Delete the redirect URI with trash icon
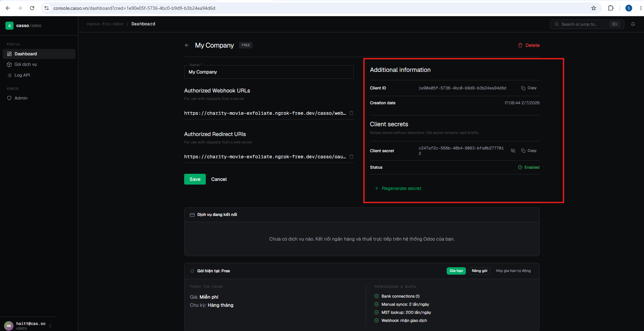644x331 pixels. (x=351, y=157)
